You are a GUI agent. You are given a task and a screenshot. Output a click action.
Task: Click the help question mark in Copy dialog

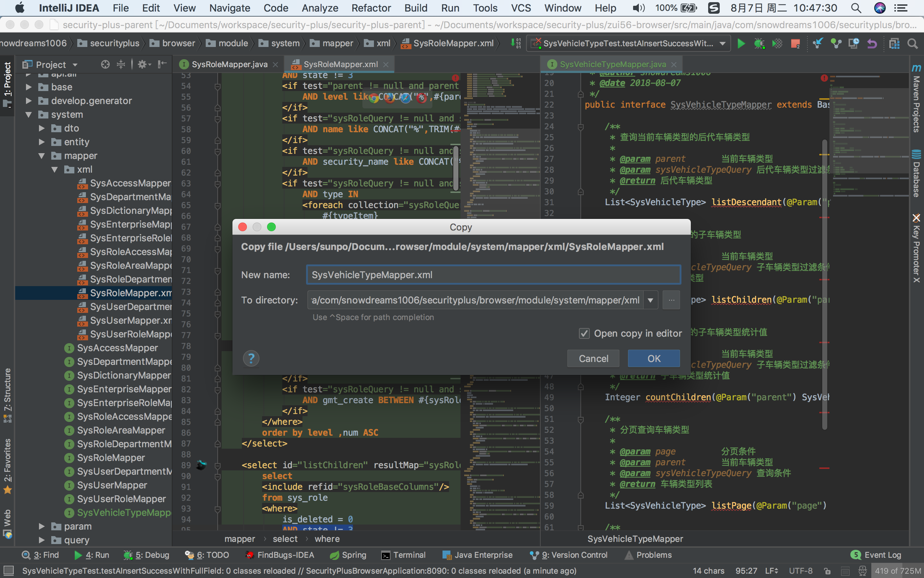pos(251,359)
